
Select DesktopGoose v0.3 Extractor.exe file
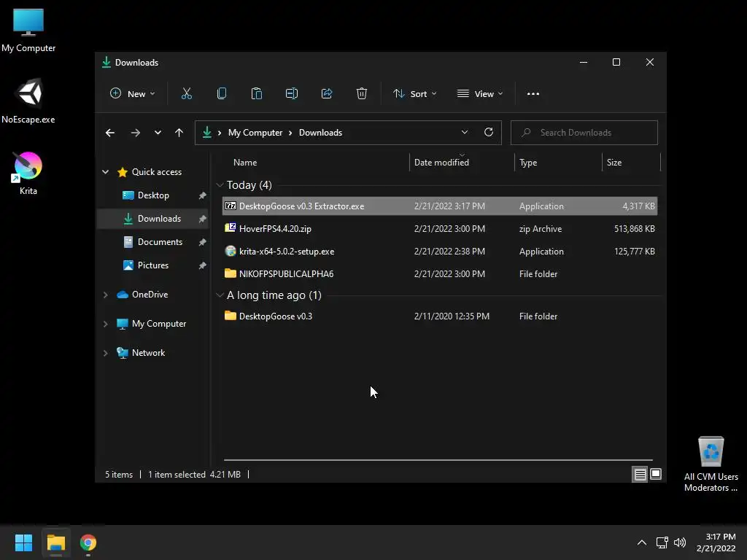(440, 206)
